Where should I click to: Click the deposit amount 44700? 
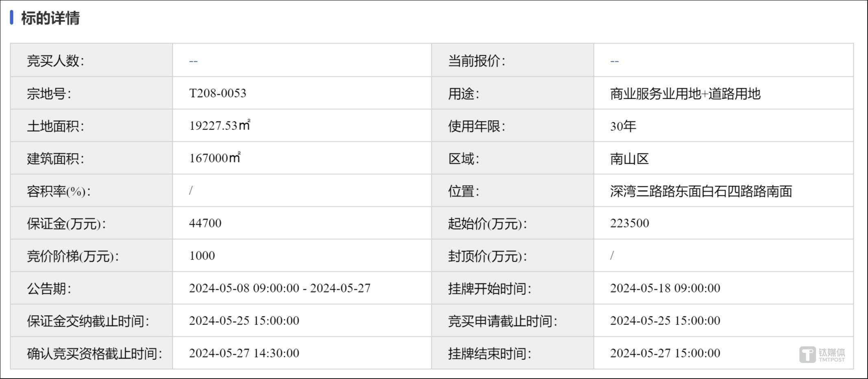tap(205, 223)
